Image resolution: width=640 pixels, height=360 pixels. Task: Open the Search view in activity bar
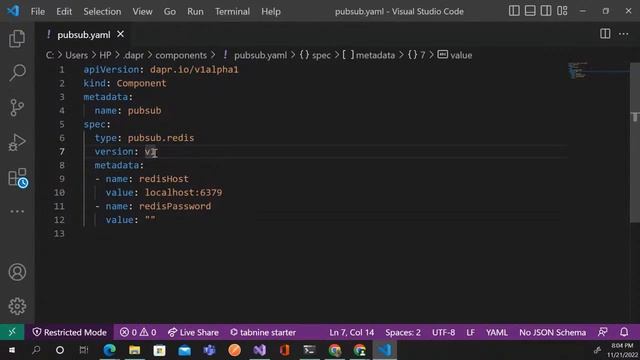[17, 73]
